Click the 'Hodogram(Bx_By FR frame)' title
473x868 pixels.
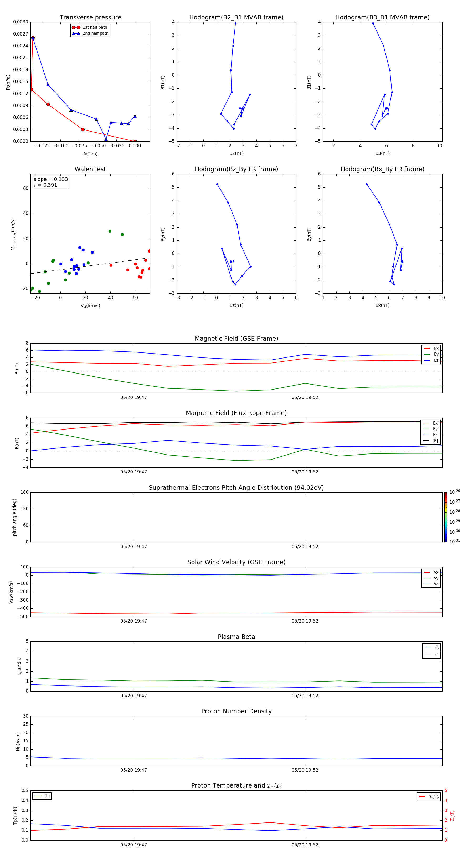pyautogui.click(x=382, y=169)
